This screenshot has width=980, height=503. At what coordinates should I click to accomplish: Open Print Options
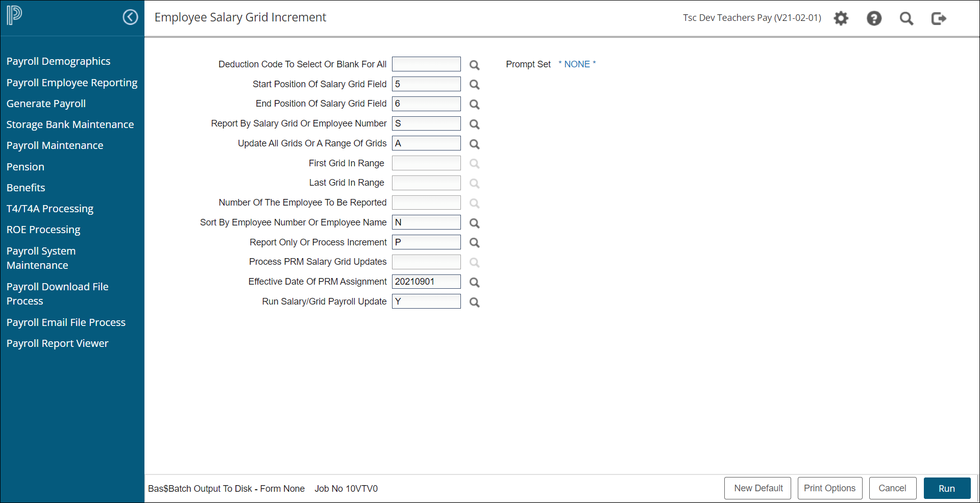click(x=829, y=488)
